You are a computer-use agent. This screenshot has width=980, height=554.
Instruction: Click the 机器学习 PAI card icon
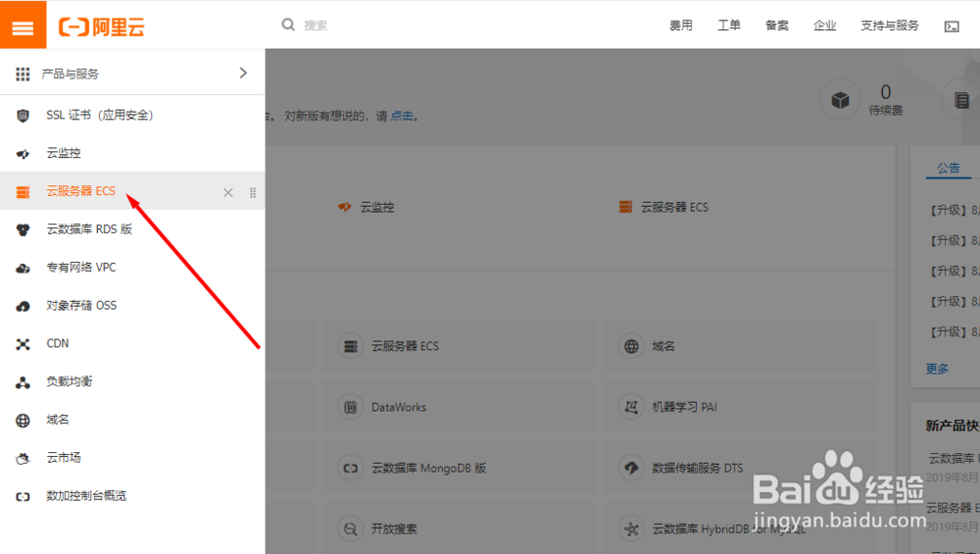coord(631,408)
